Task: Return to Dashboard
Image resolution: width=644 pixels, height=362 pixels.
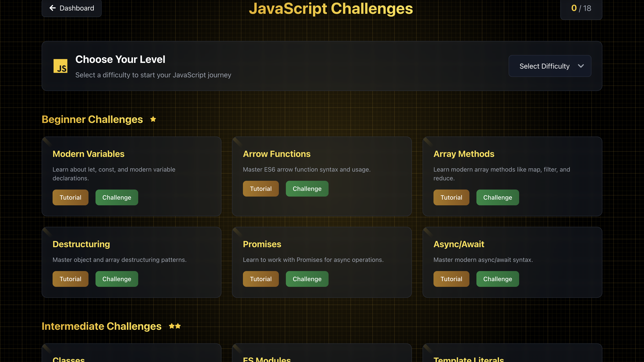Action: (71, 8)
